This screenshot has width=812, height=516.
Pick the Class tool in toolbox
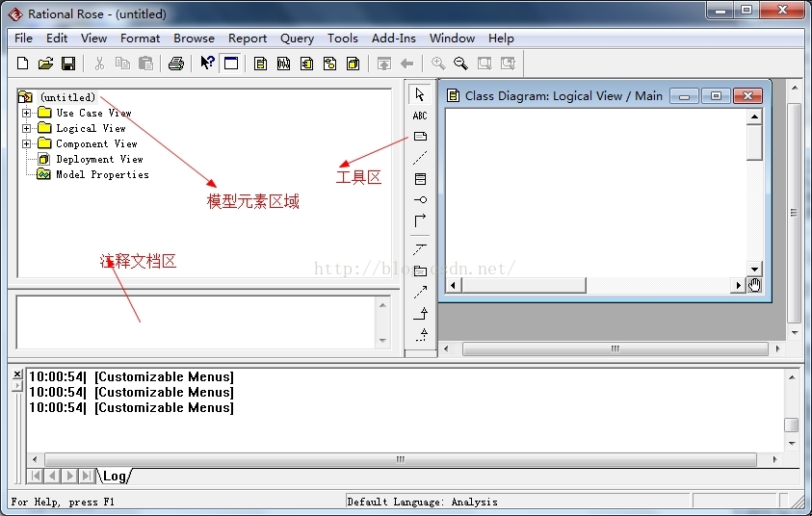[x=421, y=179]
